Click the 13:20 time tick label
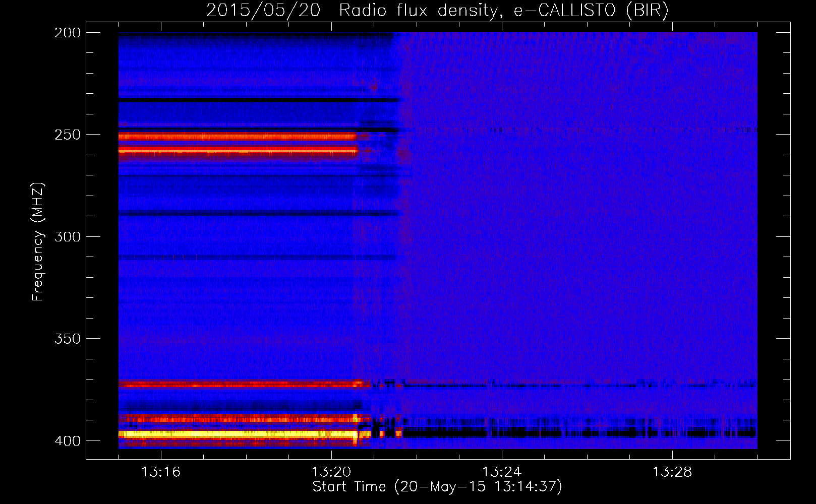The height and width of the screenshot is (504, 816). point(331,472)
